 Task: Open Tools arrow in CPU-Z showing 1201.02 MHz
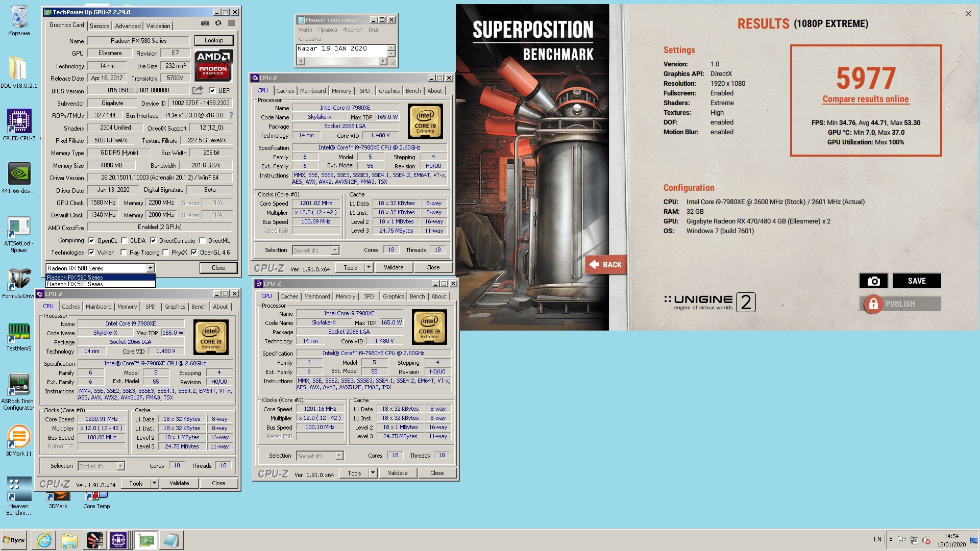click(x=369, y=267)
